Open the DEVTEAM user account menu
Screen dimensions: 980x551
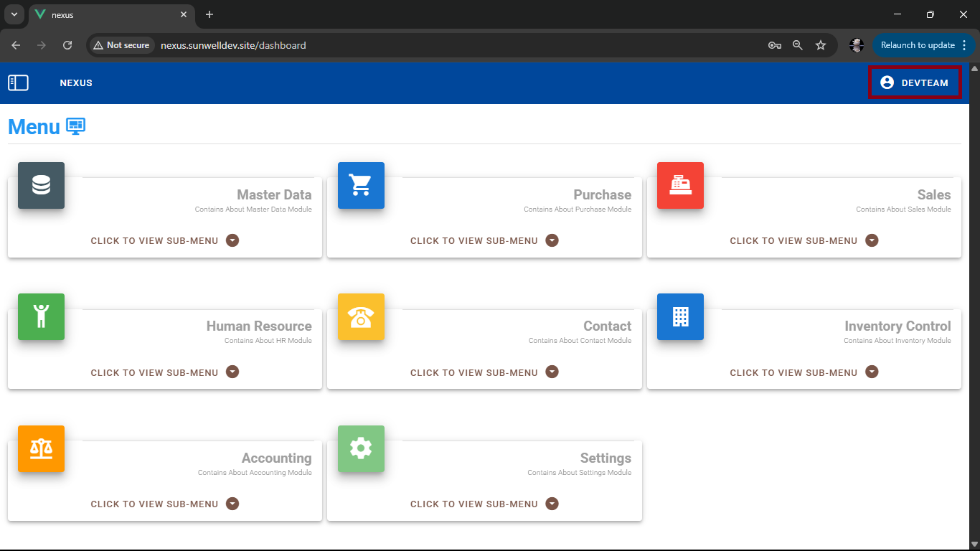pos(914,83)
